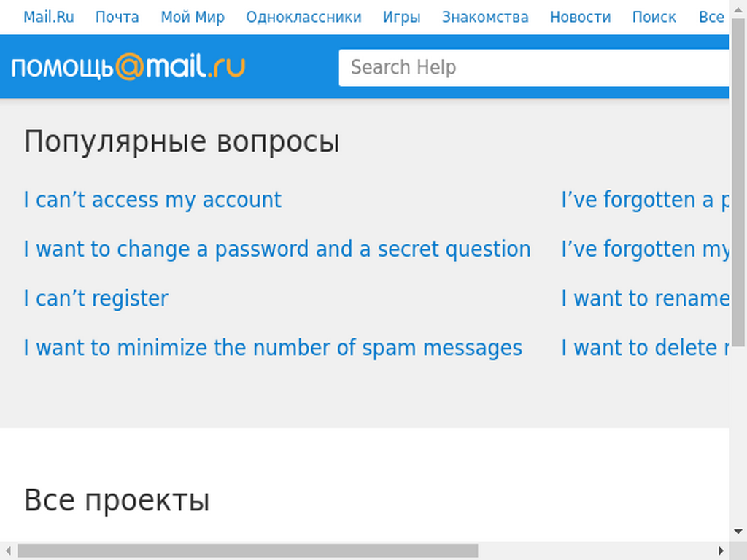Open Одноклассники from the top navigation

303,17
